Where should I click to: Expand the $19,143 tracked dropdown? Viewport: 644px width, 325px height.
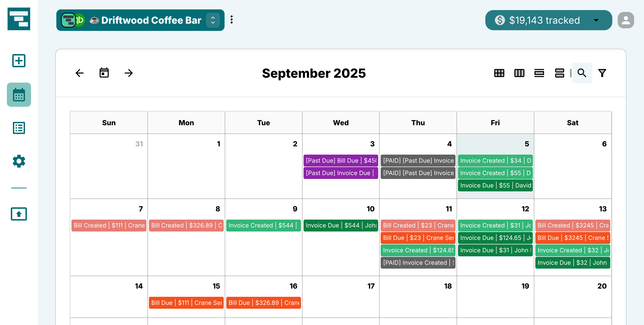[x=596, y=20]
